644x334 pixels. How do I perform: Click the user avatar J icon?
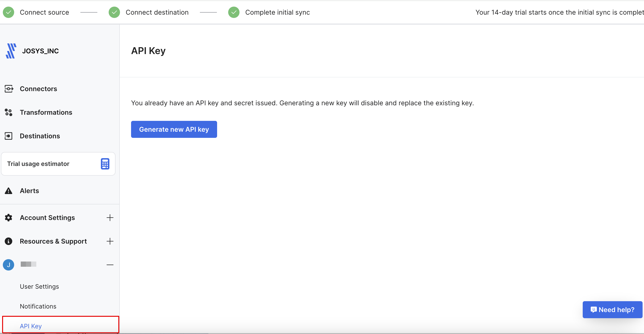pyautogui.click(x=8, y=265)
